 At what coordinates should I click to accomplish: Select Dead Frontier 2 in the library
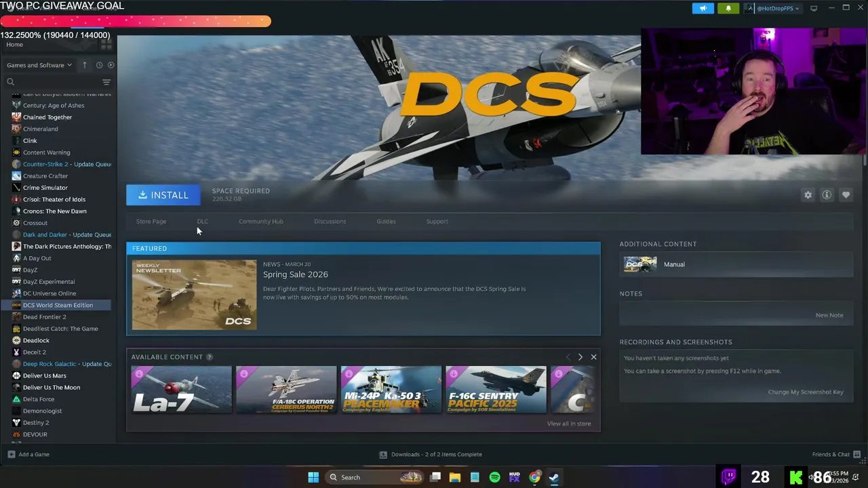tap(45, 317)
